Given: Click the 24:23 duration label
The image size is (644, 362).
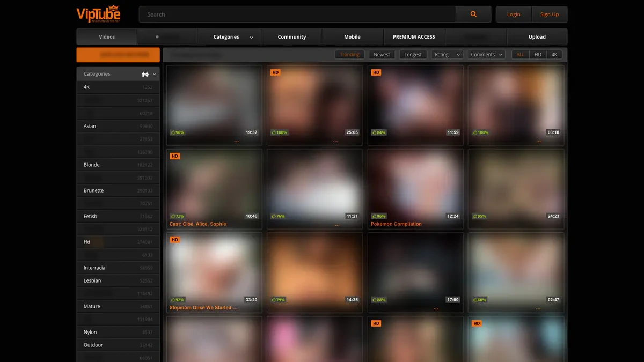Looking at the screenshot, I should click(x=553, y=216).
